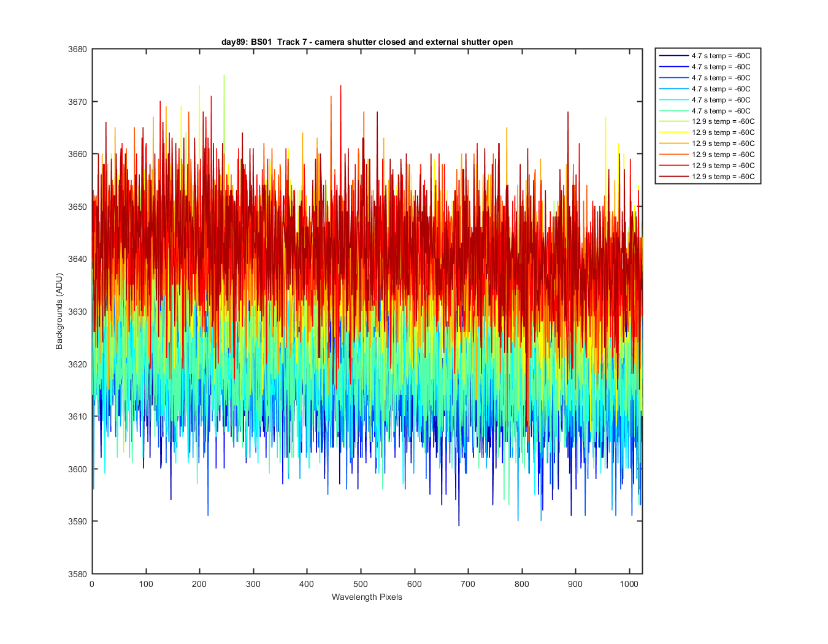Select the y-axis tick label 3650

79,207
